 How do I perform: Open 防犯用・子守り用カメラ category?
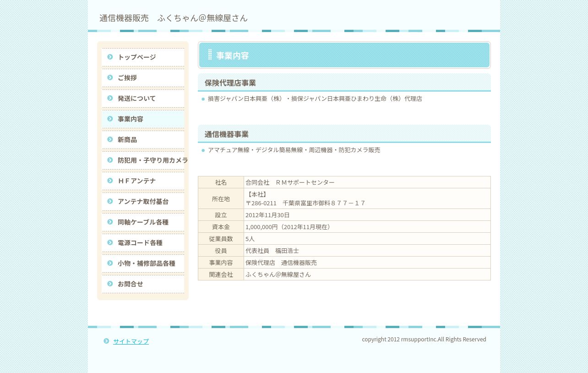coord(143,160)
